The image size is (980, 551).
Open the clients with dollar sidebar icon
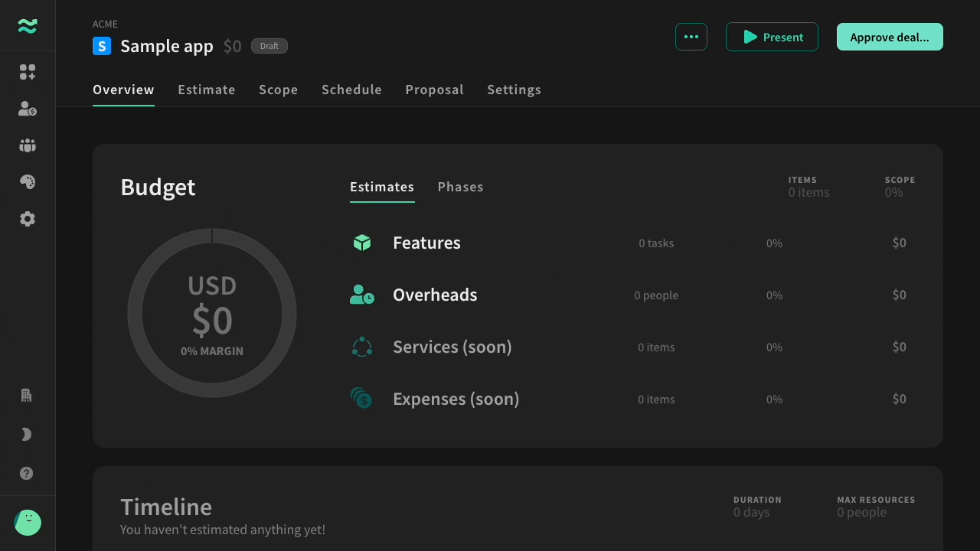[28, 109]
